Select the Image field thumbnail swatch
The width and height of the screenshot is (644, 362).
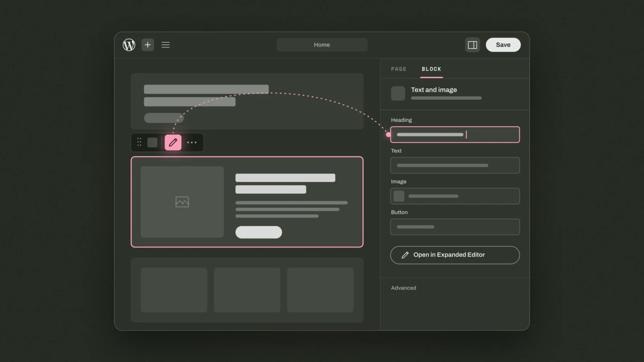(x=399, y=196)
